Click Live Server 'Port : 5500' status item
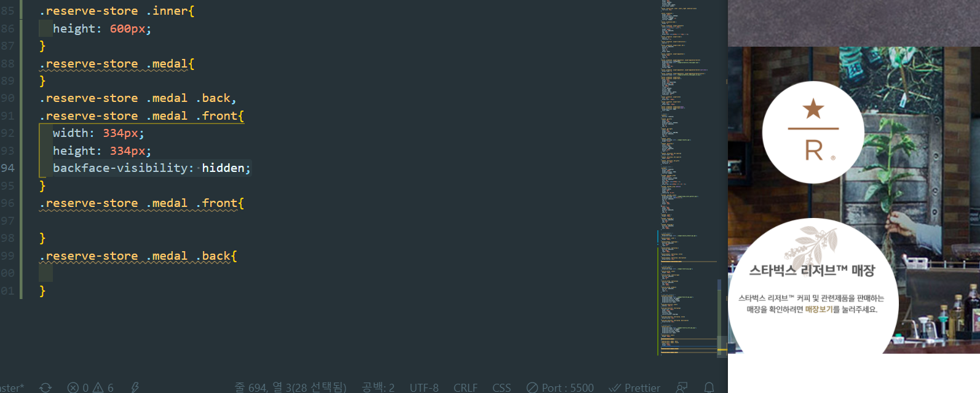980x393 pixels. pos(560,387)
